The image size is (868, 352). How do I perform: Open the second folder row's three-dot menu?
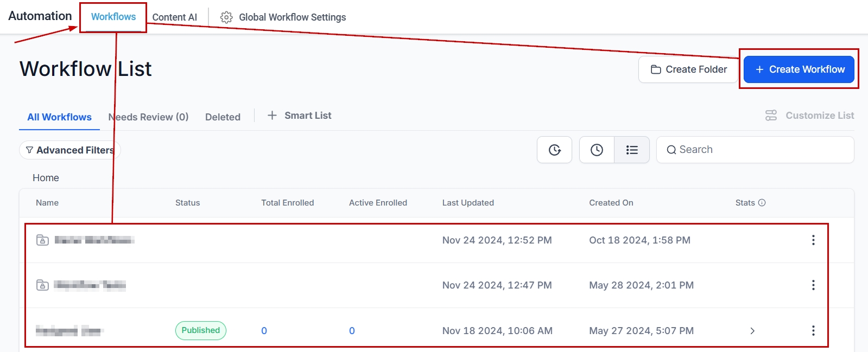click(x=813, y=285)
